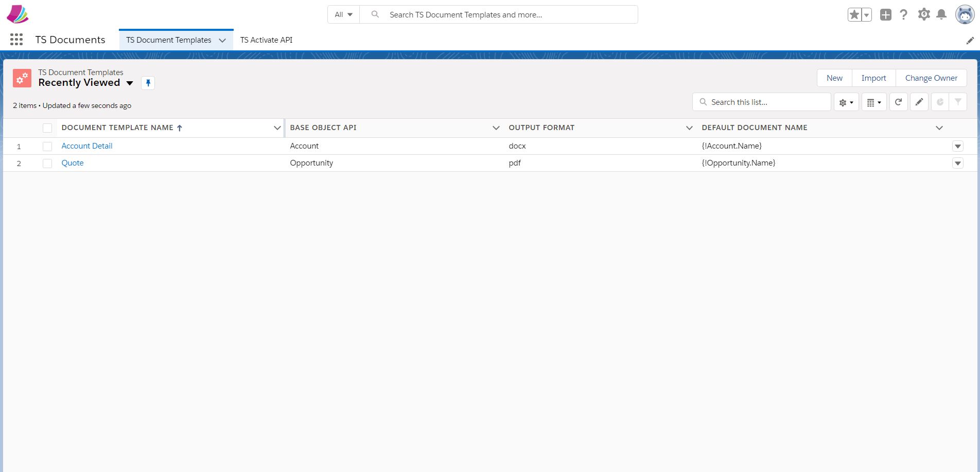Click the New button
This screenshot has height=472, width=980.
834,78
